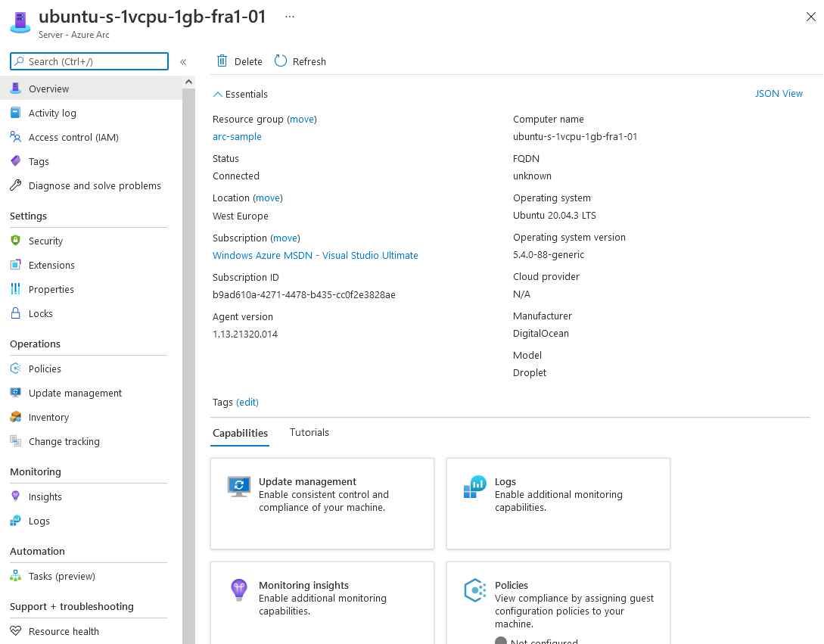The height and width of the screenshot is (644, 824).
Task: Click the Azure Arc server icon in header
Action: click(x=20, y=23)
